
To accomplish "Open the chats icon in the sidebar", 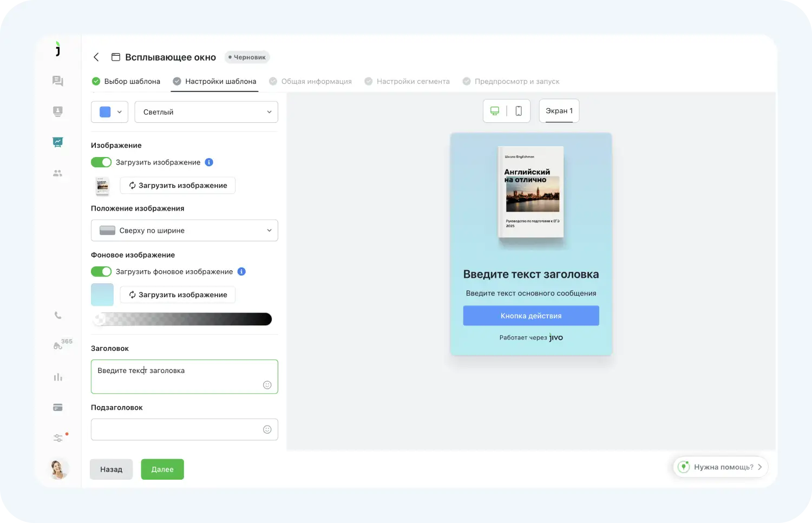I will pyautogui.click(x=58, y=81).
